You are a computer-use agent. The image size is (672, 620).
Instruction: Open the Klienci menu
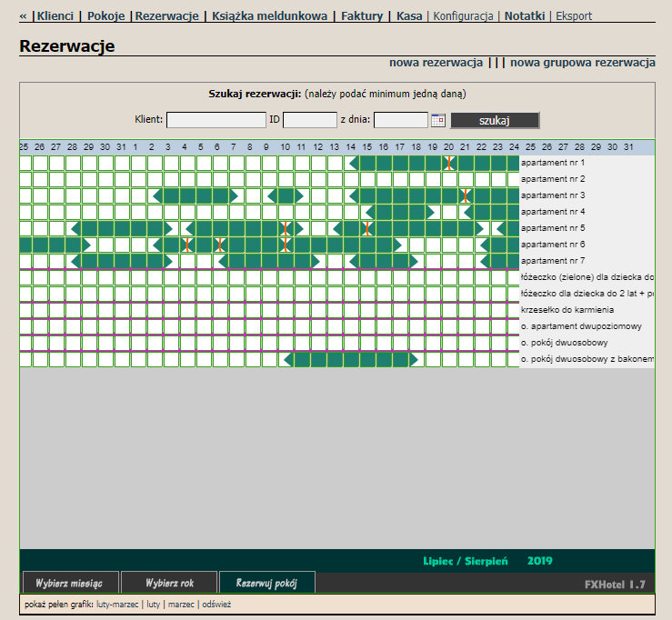(55, 15)
